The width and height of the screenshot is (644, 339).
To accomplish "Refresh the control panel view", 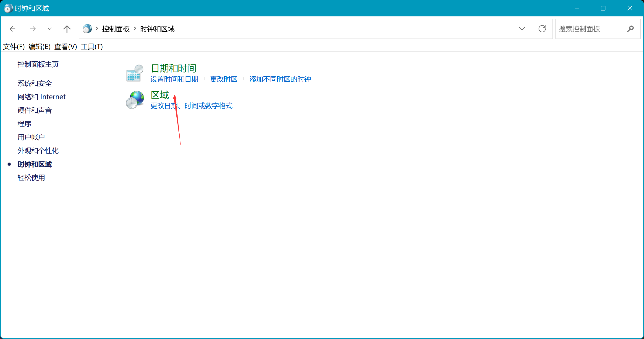I will click(x=542, y=29).
